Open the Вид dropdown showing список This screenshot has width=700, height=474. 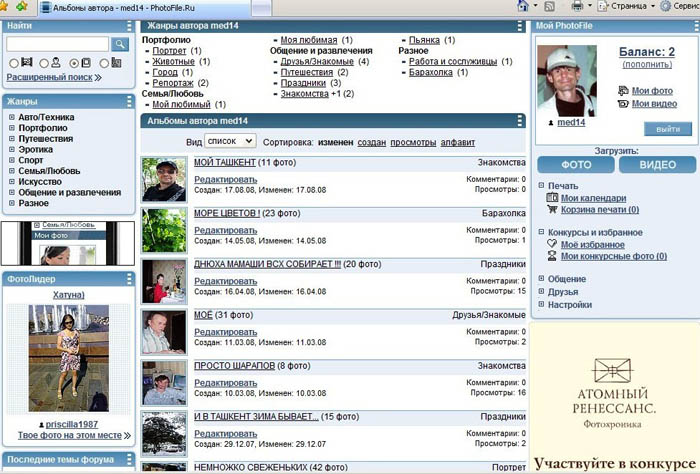230,142
